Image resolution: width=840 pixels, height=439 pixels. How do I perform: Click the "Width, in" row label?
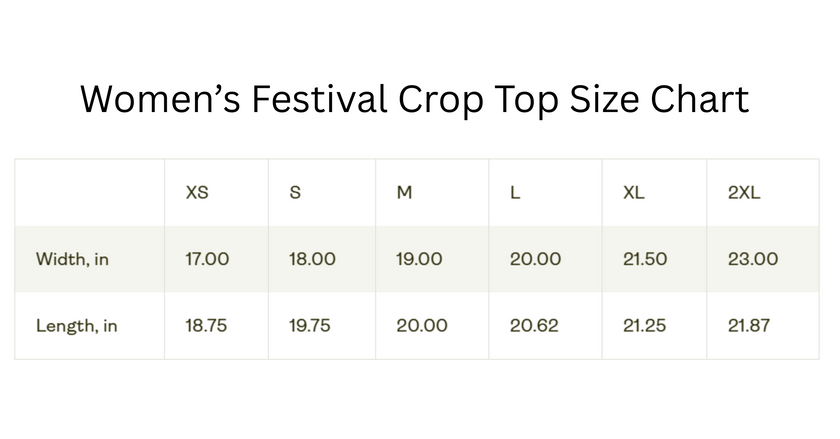pos(72,259)
